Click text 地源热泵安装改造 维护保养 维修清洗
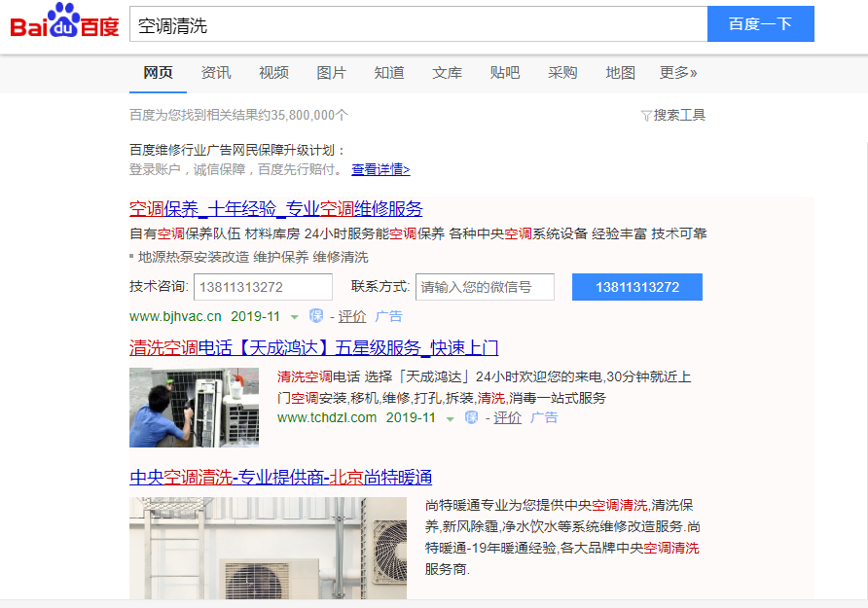Image resolution: width=868 pixels, height=608 pixels. (253, 257)
